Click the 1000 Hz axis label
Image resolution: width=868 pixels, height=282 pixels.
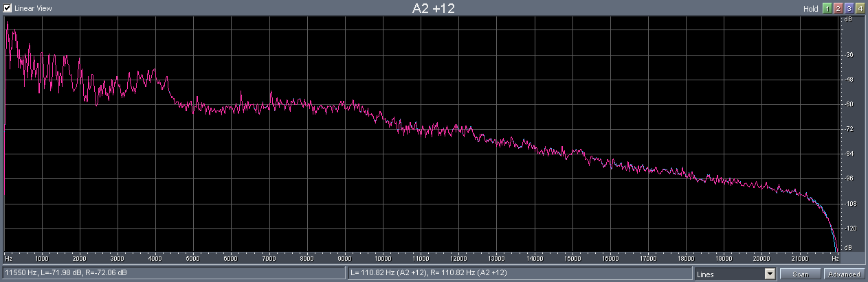[x=41, y=259]
